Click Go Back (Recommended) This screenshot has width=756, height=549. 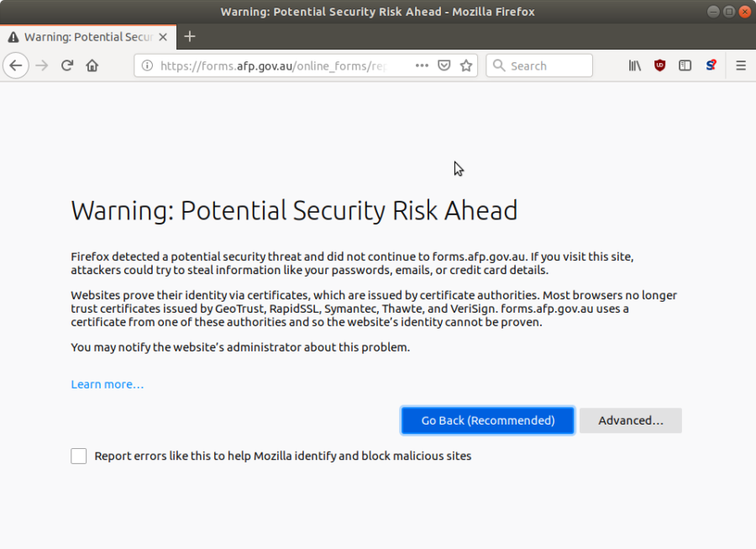pos(487,420)
